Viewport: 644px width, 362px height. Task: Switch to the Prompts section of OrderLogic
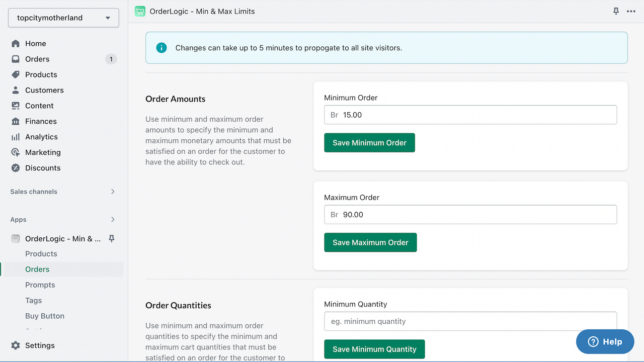[40, 285]
